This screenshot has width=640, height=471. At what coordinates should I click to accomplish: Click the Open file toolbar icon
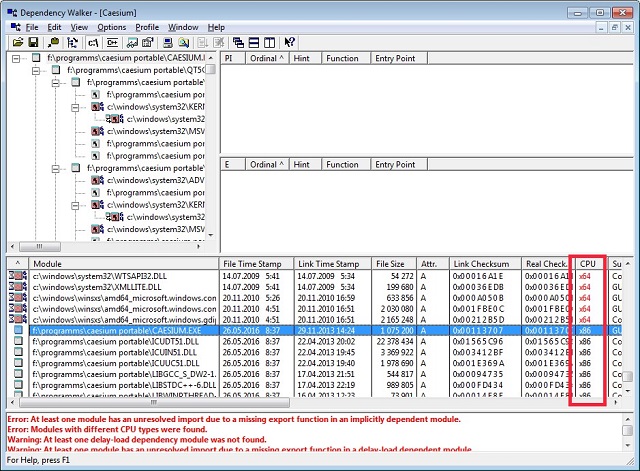(x=18, y=42)
